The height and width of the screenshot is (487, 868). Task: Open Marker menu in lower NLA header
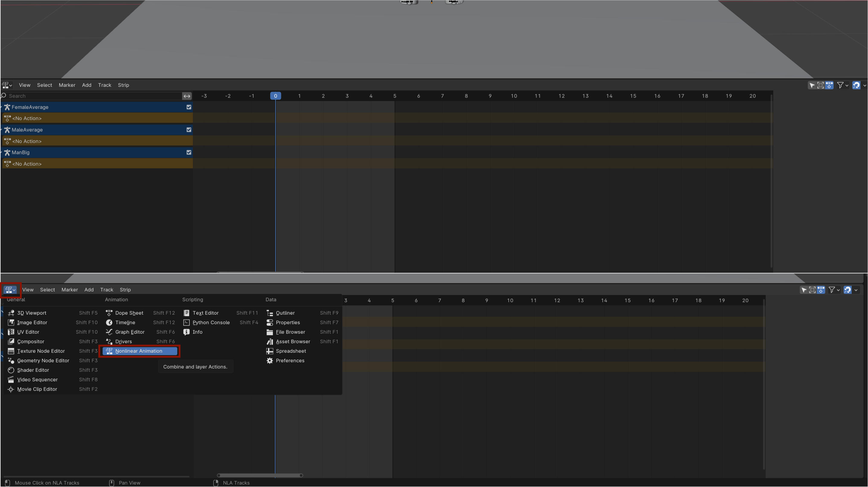[x=69, y=290]
